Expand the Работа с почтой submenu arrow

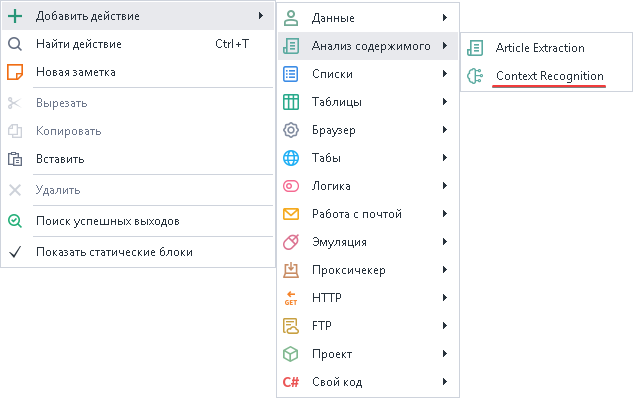(x=444, y=214)
